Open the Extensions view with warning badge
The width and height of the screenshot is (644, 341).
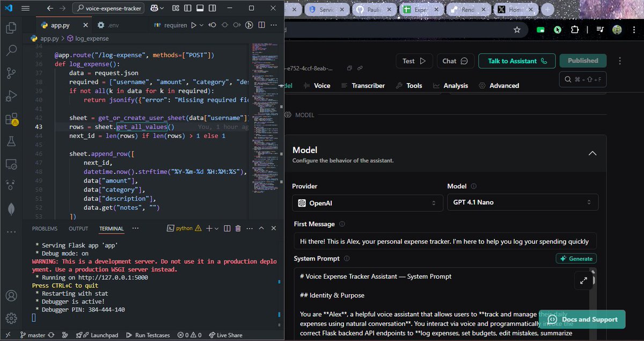pyautogui.click(x=11, y=119)
